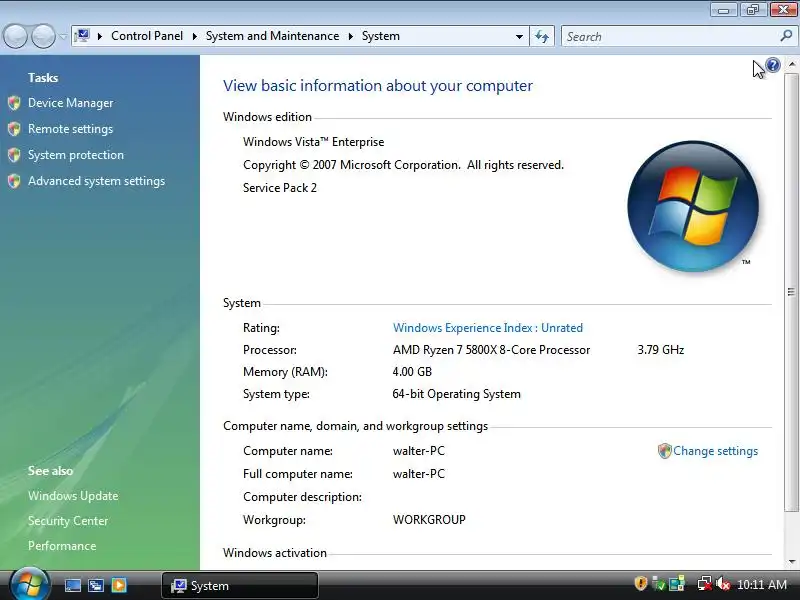Image resolution: width=800 pixels, height=600 pixels.
Task: Click '3.79 GHz' value
Action: pyautogui.click(x=661, y=350)
